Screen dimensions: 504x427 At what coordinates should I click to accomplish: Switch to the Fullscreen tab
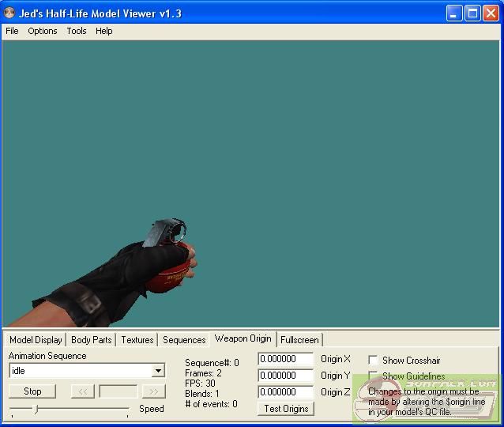pyautogui.click(x=299, y=340)
